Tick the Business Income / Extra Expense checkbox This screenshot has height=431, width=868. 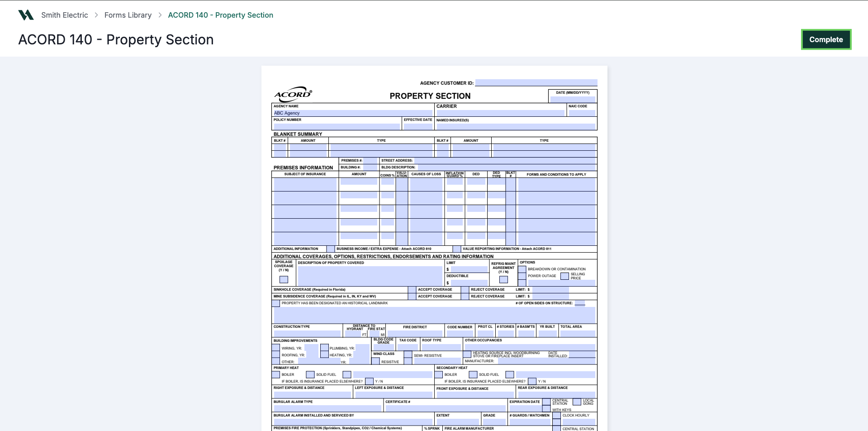[x=331, y=249]
